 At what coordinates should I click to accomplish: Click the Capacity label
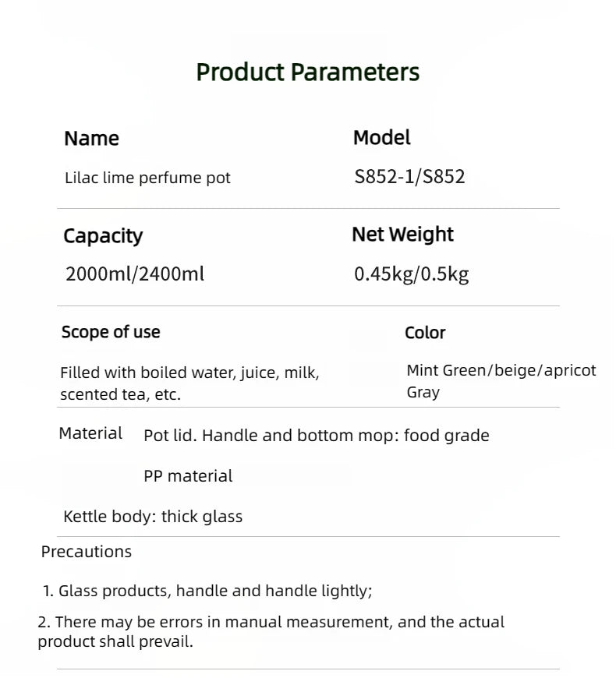tap(103, 236)
